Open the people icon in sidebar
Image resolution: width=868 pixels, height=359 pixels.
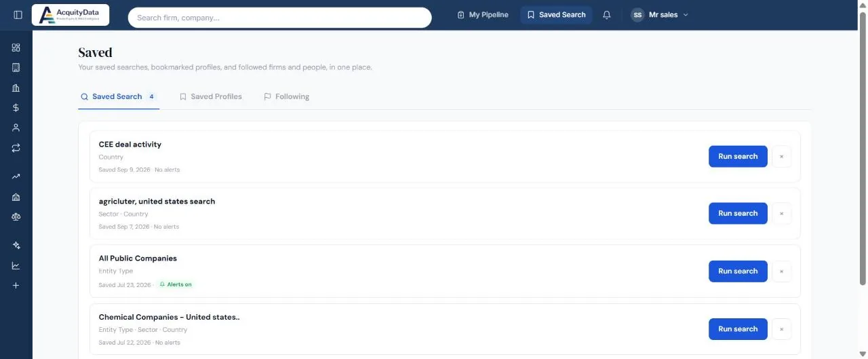pos(16,128)
